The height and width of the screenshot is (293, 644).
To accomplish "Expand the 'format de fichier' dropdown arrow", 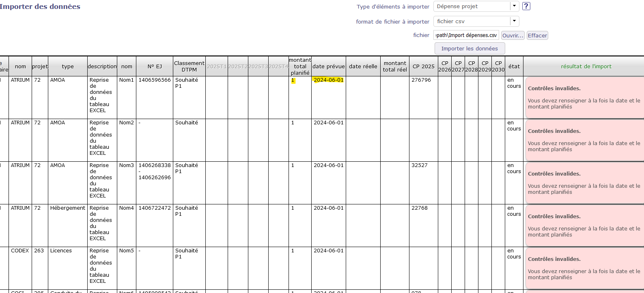I will click(x=514, y=21).
